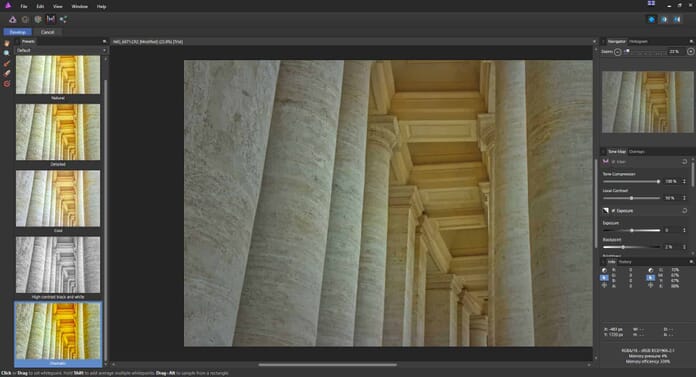Click the Navigator zoom in plus icon
Viewport: 696px width, 377px height.
[x=691, y=52]
